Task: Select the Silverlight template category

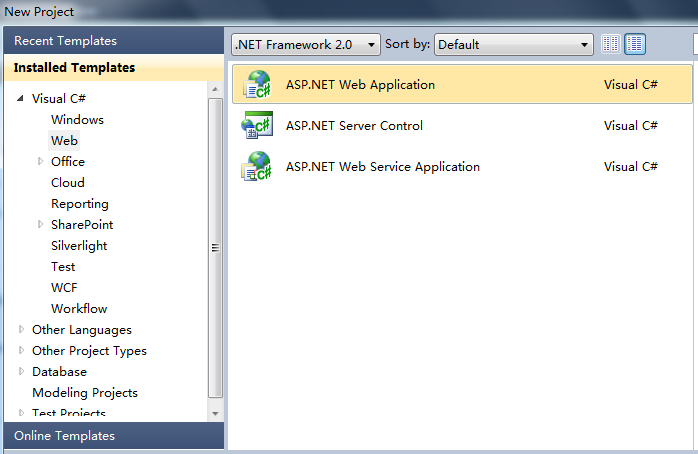Action: click(79, 246)
